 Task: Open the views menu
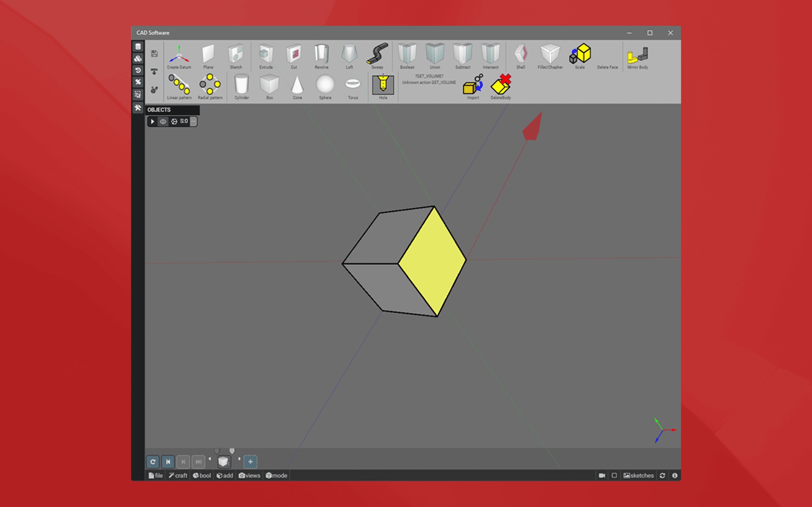coord(249,476)
